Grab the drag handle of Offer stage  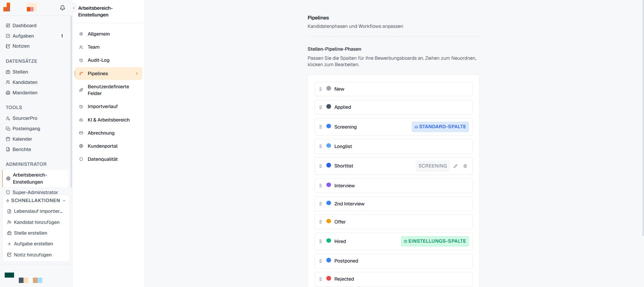tap(320, 222)
